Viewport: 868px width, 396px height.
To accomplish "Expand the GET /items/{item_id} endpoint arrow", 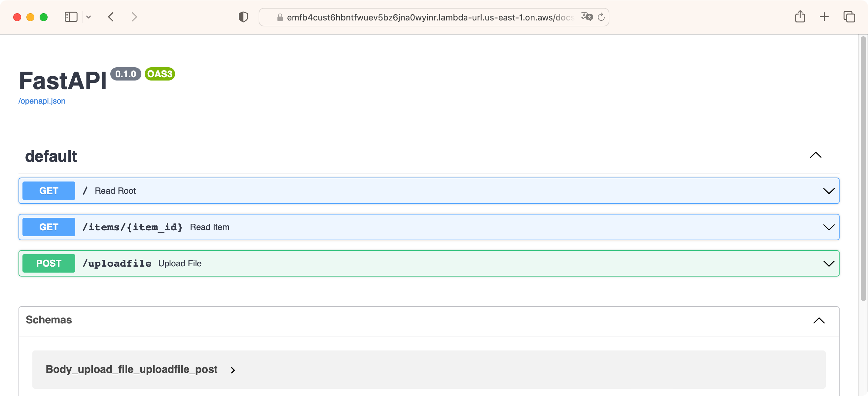I will [829, 227].
